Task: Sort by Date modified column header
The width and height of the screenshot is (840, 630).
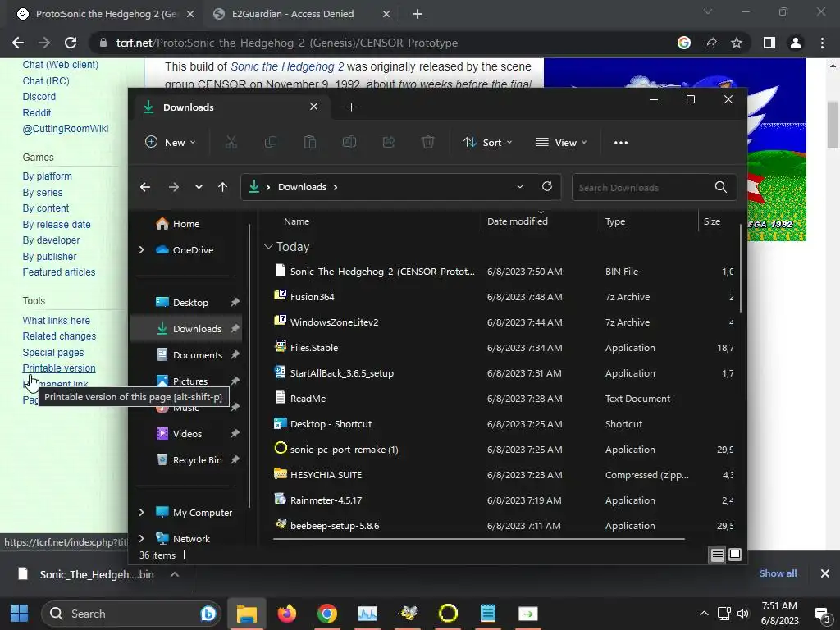Action: [518, 221]
